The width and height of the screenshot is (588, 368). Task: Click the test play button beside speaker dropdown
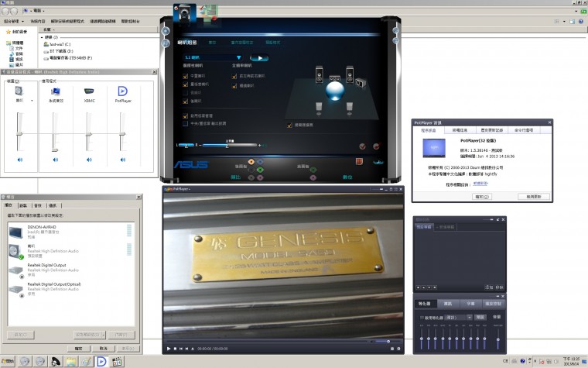(x=259, y=57)
